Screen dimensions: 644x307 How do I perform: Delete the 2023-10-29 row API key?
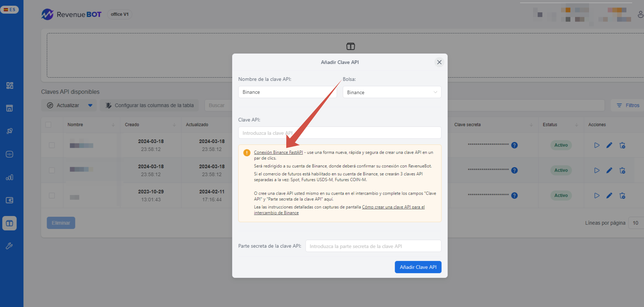[x=622, y=196]
